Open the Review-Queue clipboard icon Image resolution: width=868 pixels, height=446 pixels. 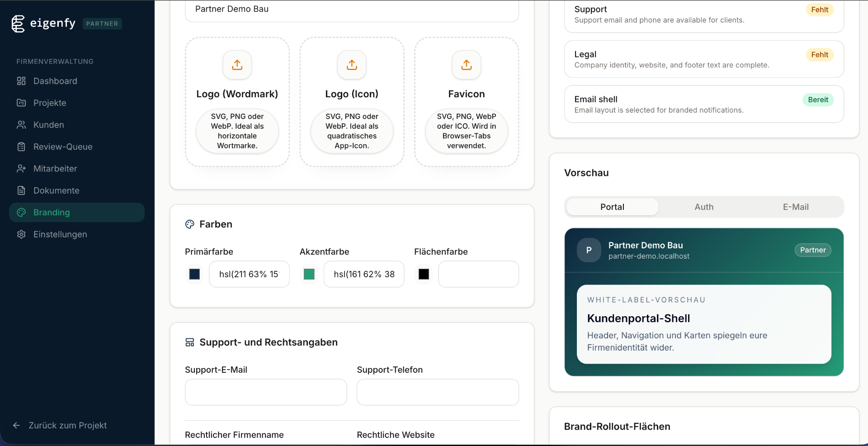pyautogui.click(x=21, y=147)
